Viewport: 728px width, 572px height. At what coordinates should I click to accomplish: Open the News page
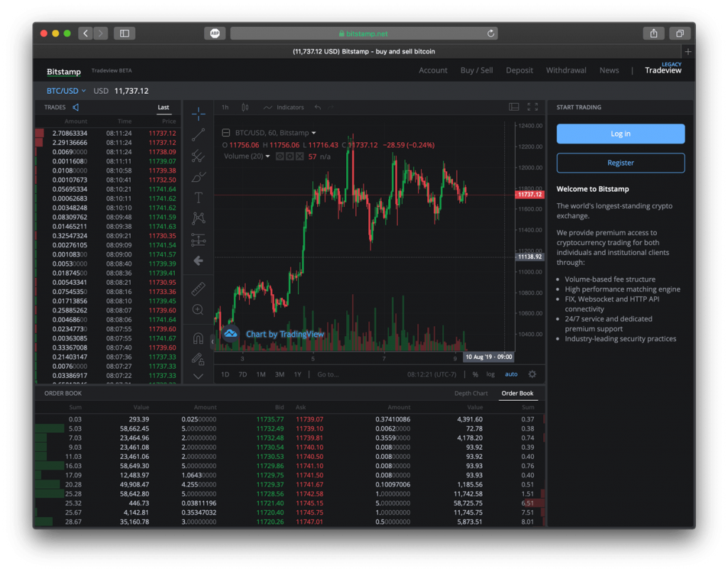tap(609, 70)
